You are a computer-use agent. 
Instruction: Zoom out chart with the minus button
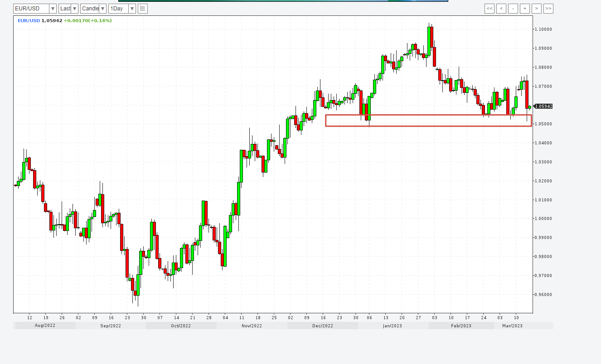coord(513,9)
